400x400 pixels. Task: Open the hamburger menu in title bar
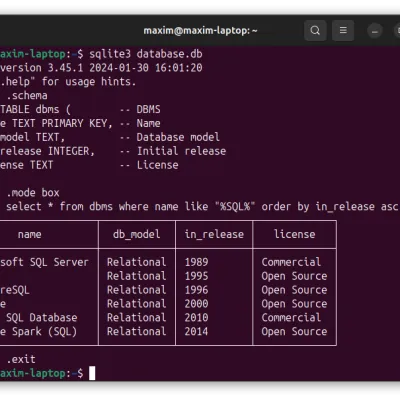(x=343, y=30)
